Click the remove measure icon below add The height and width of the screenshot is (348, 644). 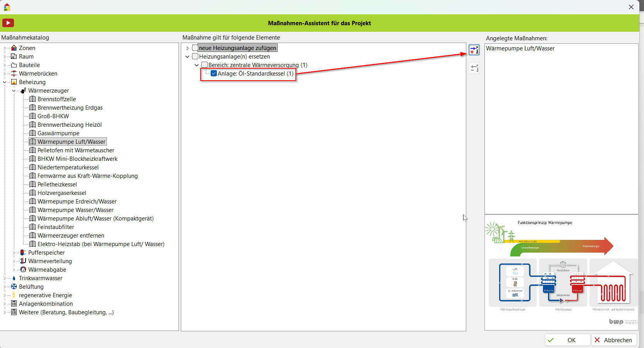point(474,69)
